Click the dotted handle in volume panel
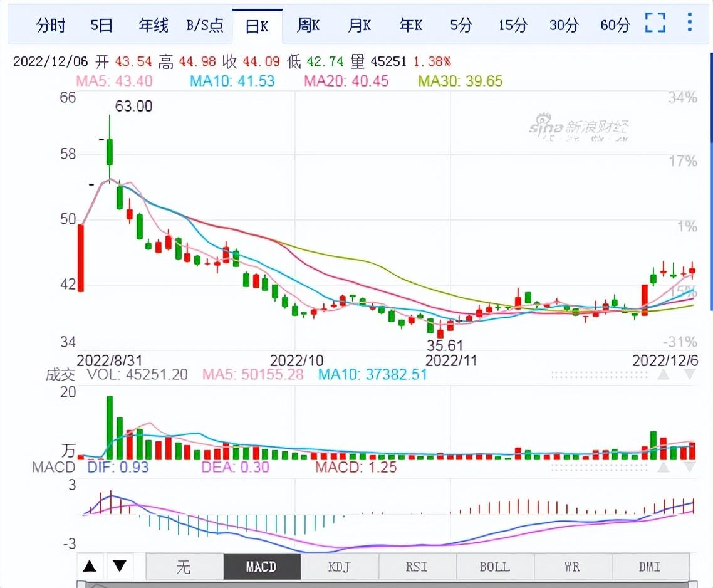 click(599, 375)
